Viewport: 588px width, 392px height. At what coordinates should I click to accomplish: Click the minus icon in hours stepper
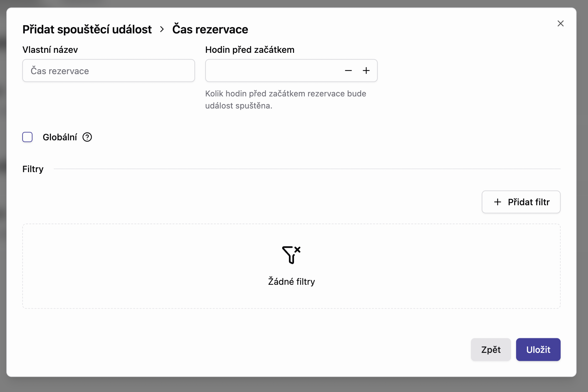[x=348, y=71]
